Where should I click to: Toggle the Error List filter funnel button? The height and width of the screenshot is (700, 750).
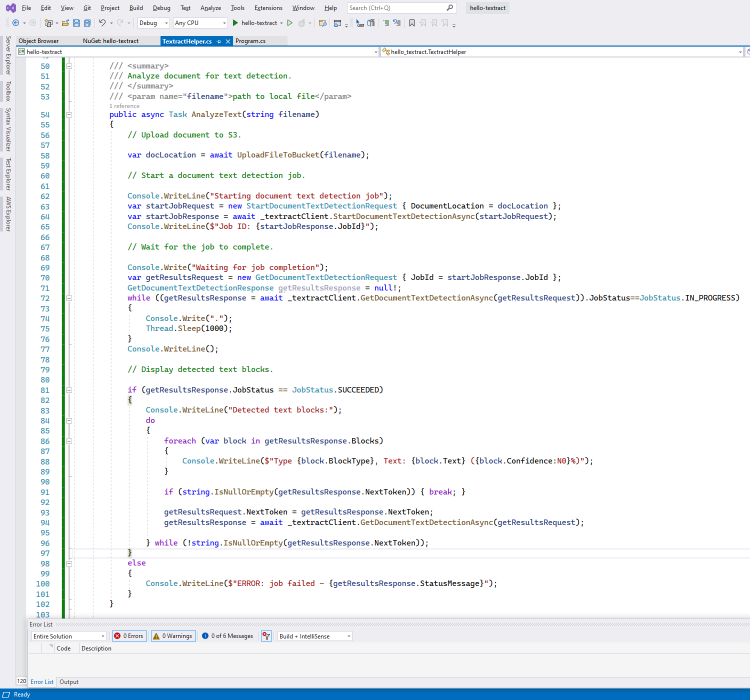click(266, 636)
